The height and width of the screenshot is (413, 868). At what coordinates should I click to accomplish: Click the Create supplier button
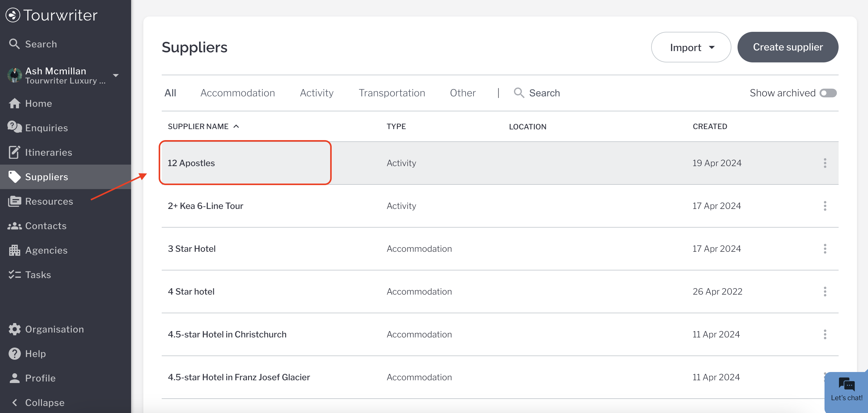tap(787, 47)
